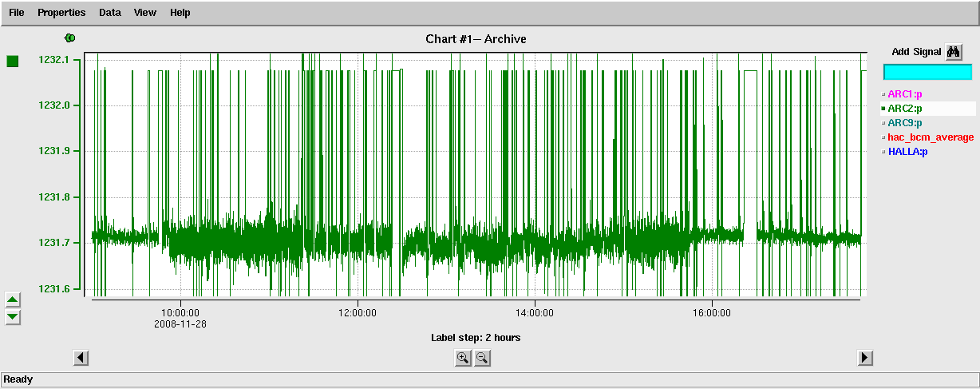980x389 pixels.
Task: Click the Add Signal label
Action: tap(916, 52)
